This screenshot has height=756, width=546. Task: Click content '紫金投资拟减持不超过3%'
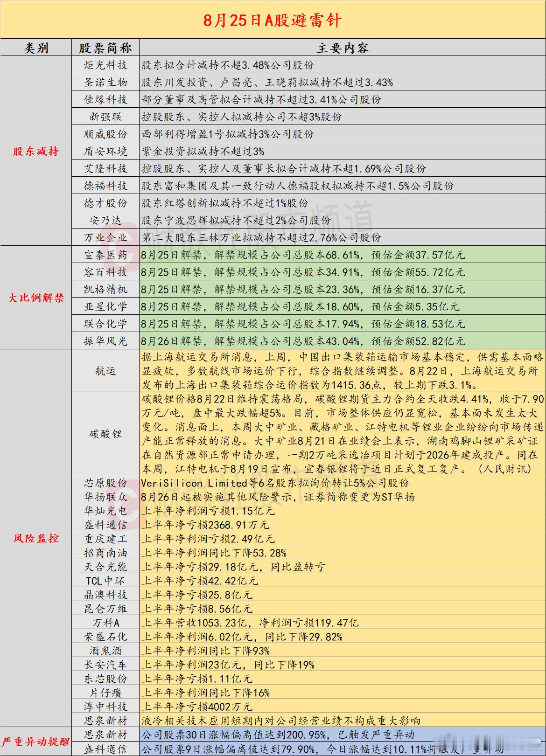click(x=203, y=151)
